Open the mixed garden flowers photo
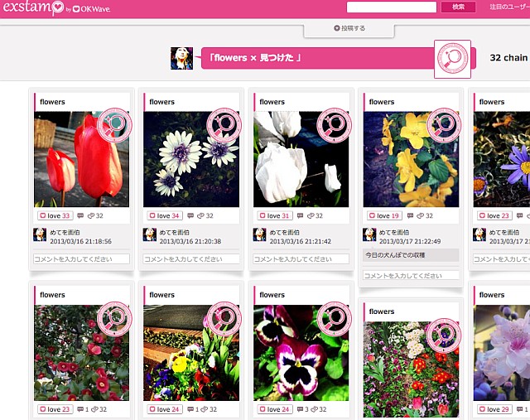This screenshot has height=420, width=530. click(411, 369)
